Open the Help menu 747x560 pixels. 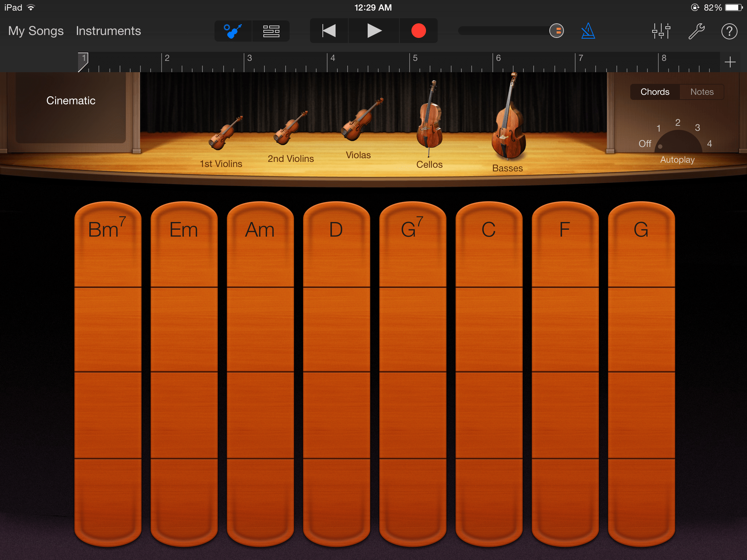[729, 31]
